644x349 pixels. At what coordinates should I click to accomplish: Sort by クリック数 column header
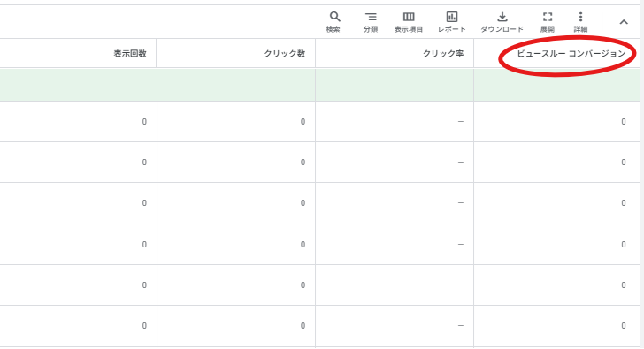(x=285, y=54)
